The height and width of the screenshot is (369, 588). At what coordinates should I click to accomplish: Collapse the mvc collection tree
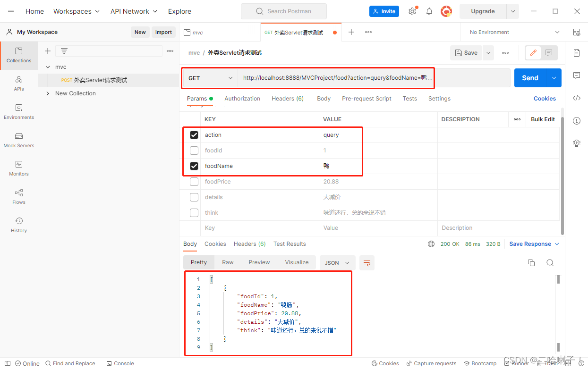(48, 67)
